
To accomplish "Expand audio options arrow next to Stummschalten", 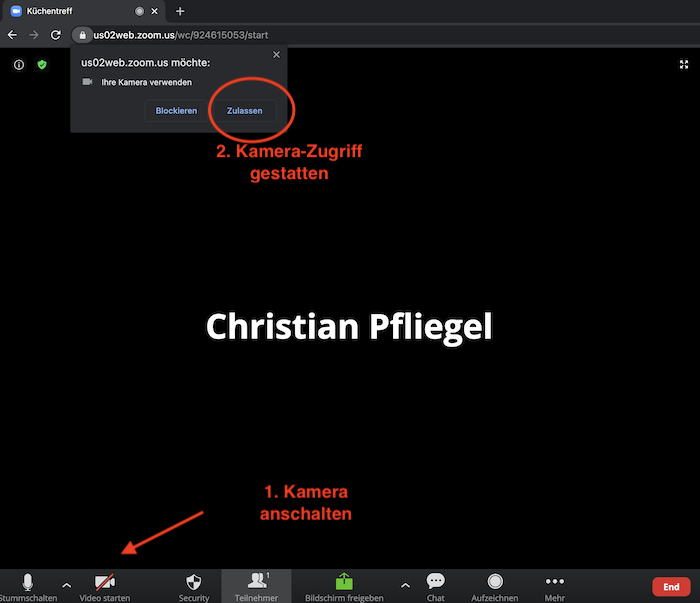I will [67, 584].
